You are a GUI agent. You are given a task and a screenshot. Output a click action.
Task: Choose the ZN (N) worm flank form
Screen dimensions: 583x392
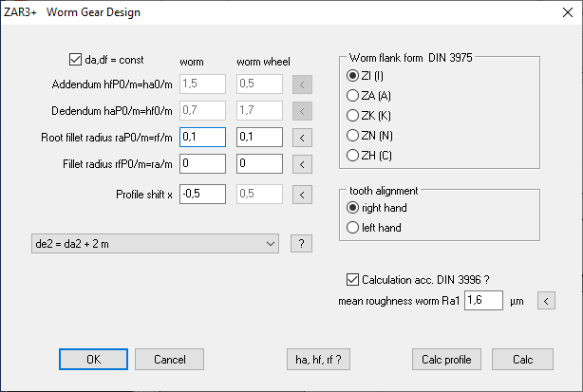pos(354,135)
